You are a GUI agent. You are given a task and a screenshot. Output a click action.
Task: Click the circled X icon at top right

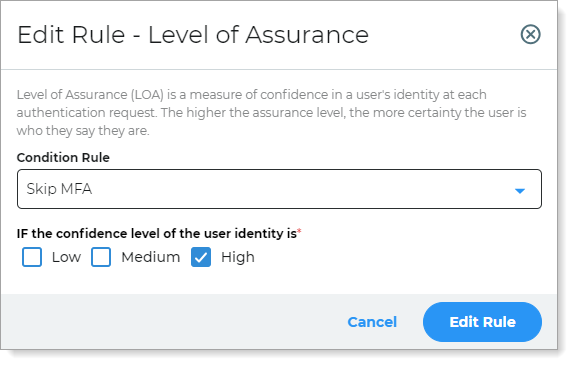(530, 34)
